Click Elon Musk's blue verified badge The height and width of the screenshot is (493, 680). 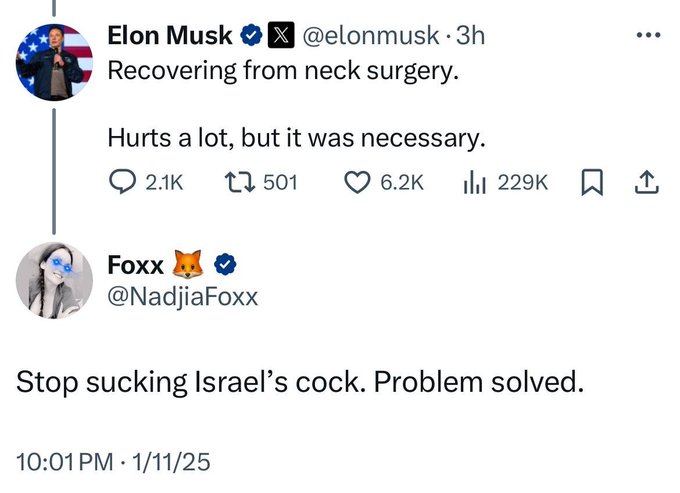pyautogui.click(x=250, y=37)
